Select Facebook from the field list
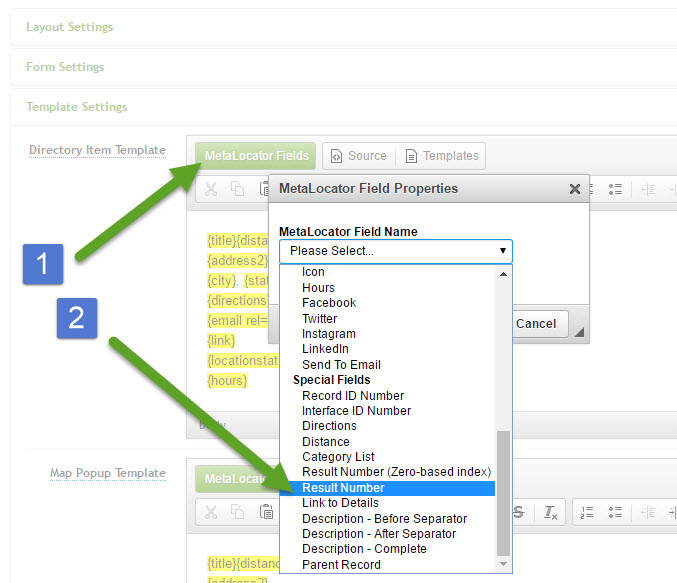This screenshot has width=677, height=583. pos(329,303)
